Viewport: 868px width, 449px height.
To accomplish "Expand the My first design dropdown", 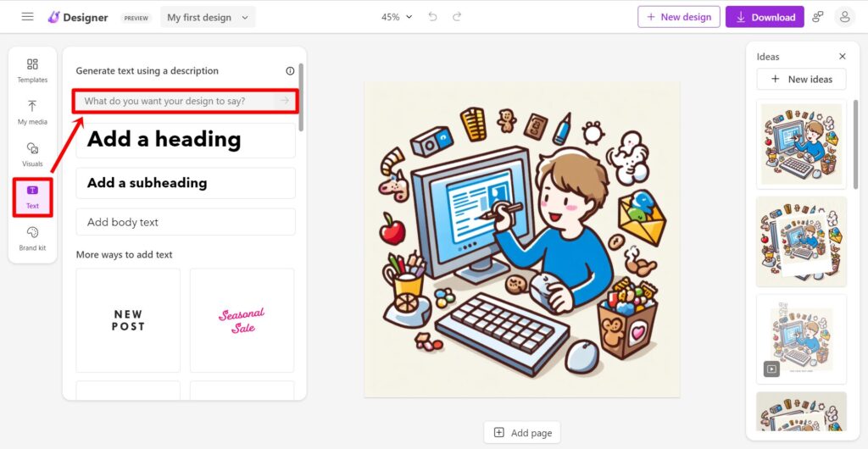I will coord(209,17).
